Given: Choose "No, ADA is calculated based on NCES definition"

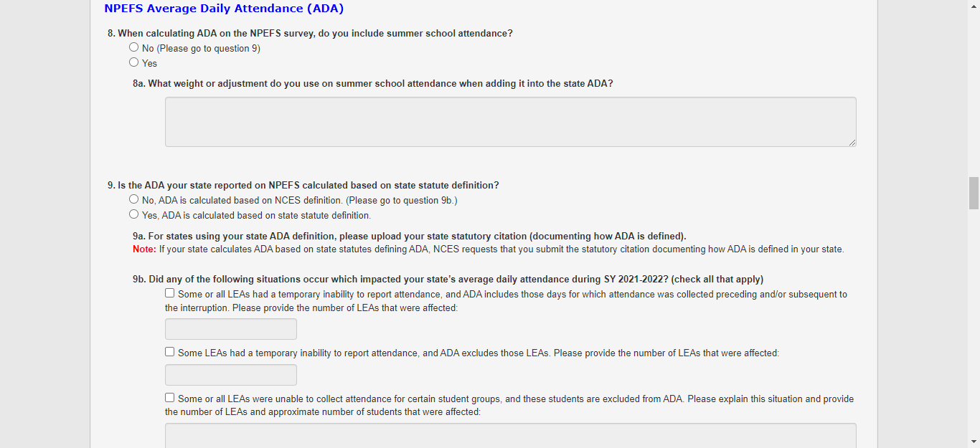Looking at the screenshot, I should (134, 199).
